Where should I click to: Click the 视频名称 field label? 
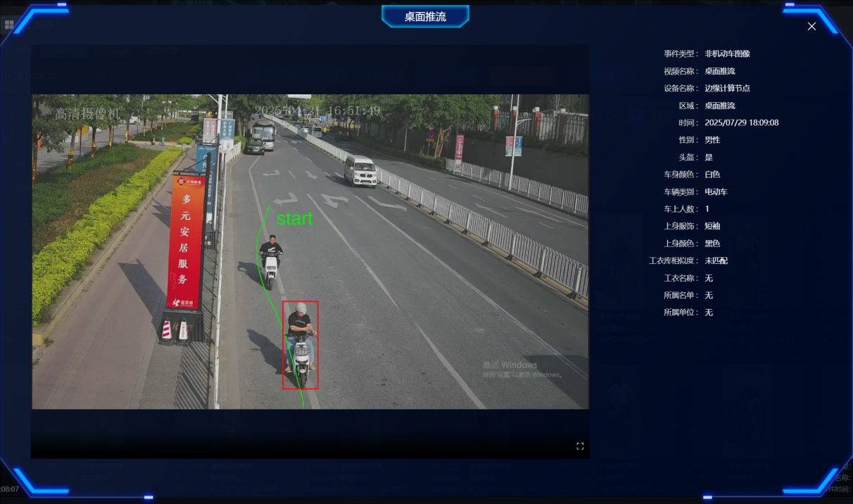click(x=681, y=71)
